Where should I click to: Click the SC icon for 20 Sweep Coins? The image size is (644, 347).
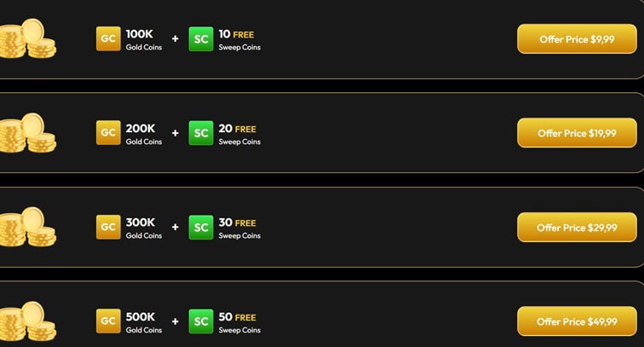tap(201, 133)
